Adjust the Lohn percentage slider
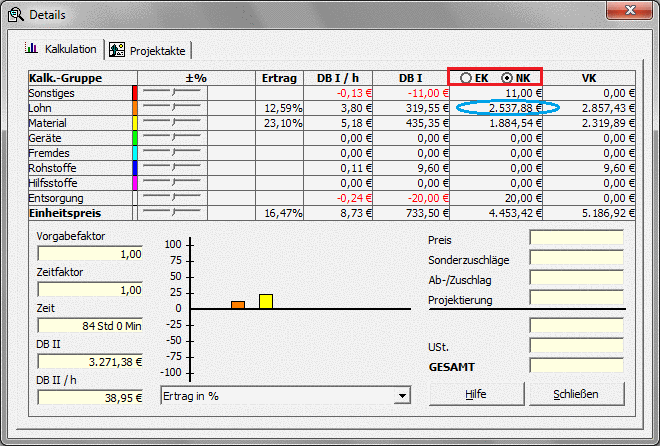660x446 pixels. point(172,108)
